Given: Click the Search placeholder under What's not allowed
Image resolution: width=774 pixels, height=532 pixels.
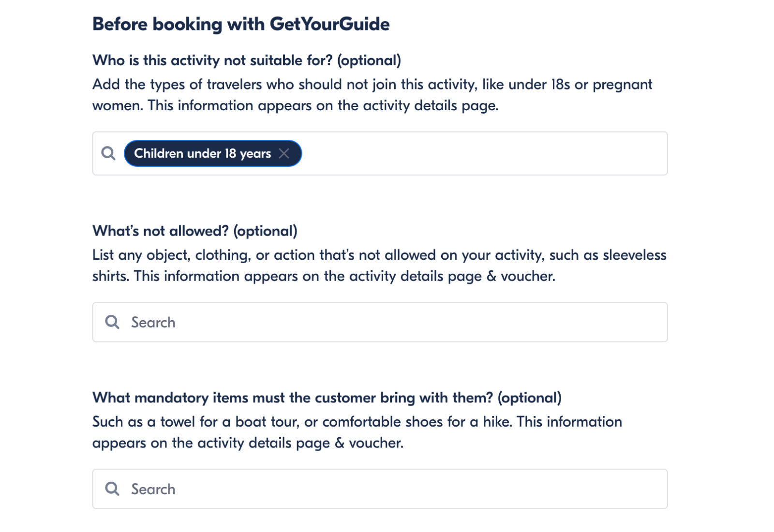Looking at the screenshot, I should pyautogui.click(x=151, y=322).
